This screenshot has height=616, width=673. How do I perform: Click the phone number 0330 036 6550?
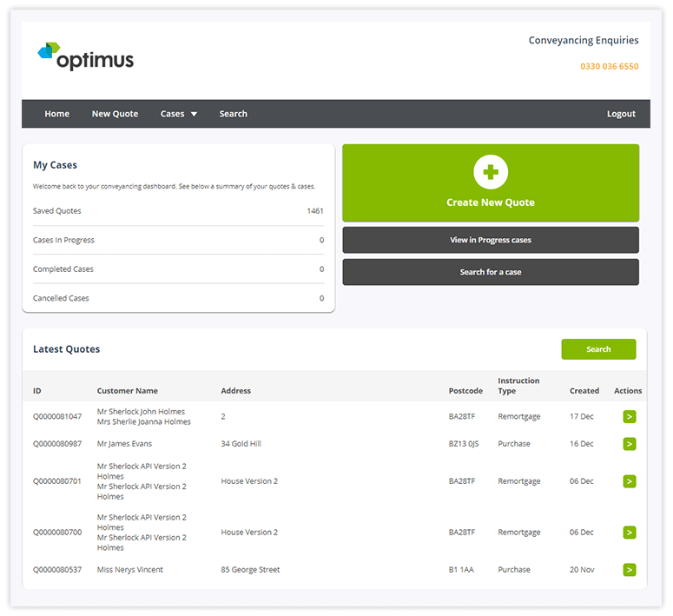[609, 67]
